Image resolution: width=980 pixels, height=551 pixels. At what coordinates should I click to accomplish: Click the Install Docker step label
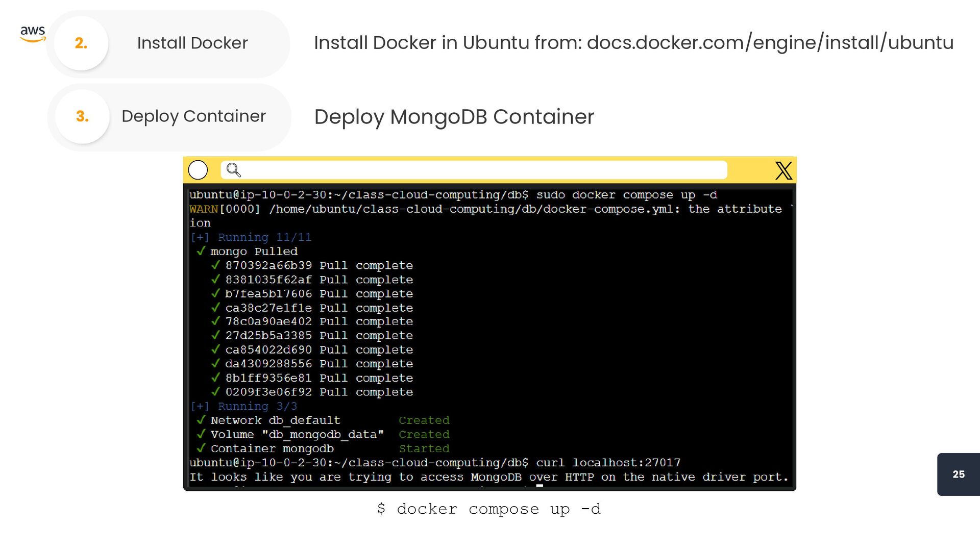(x=192, y=43)
